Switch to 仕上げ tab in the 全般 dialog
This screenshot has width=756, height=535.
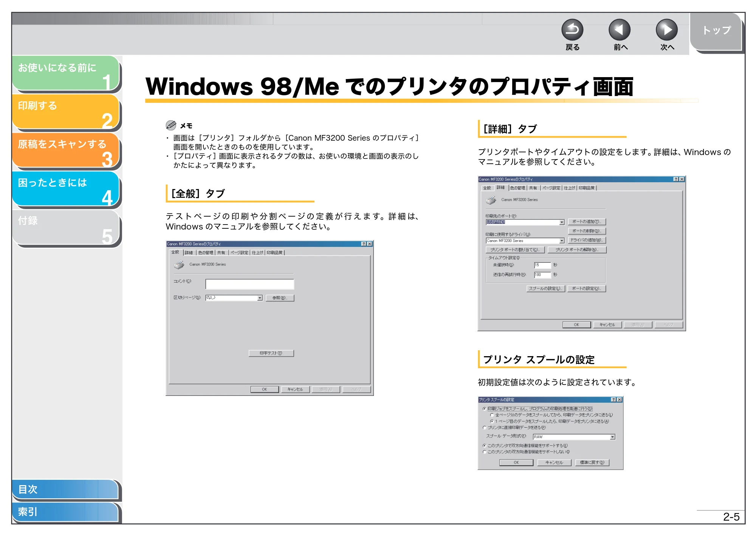tap(257, 253)
